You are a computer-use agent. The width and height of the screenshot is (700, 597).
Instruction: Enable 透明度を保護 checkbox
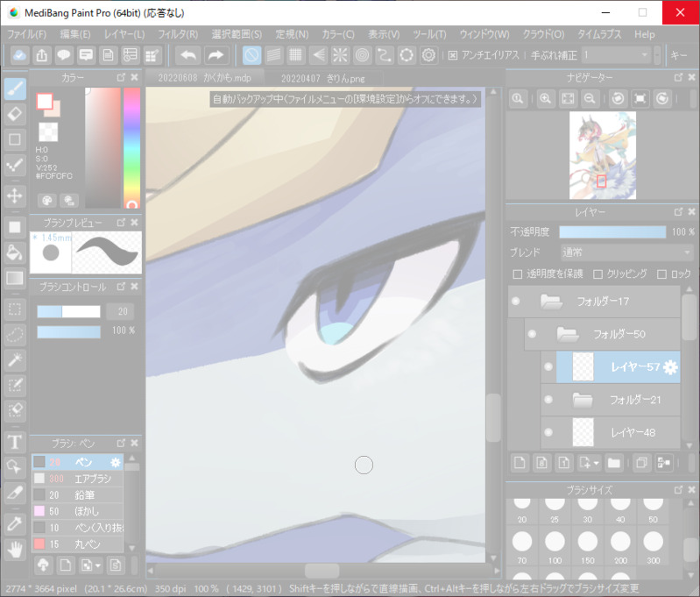518,274
